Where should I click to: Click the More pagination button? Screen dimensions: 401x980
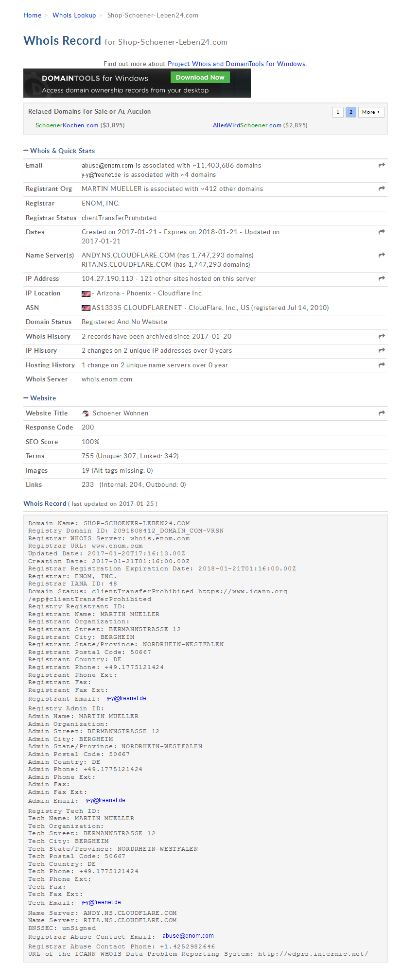(x=371, y=112)
